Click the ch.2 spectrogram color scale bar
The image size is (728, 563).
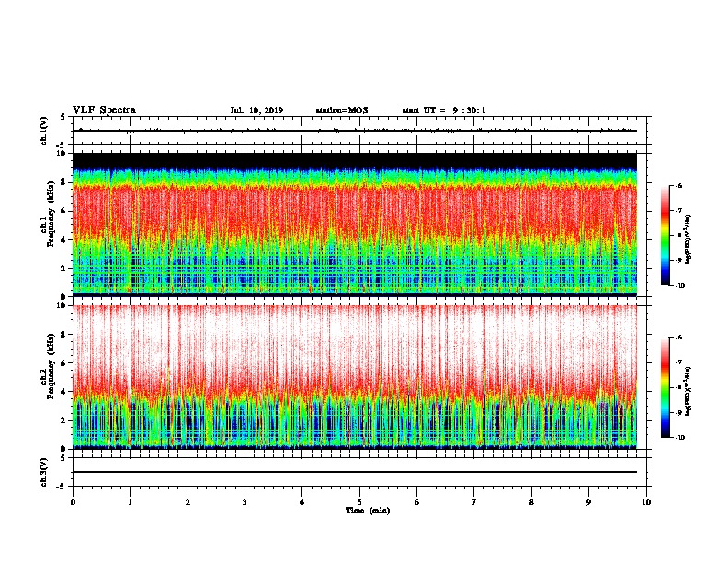(665, 387)
